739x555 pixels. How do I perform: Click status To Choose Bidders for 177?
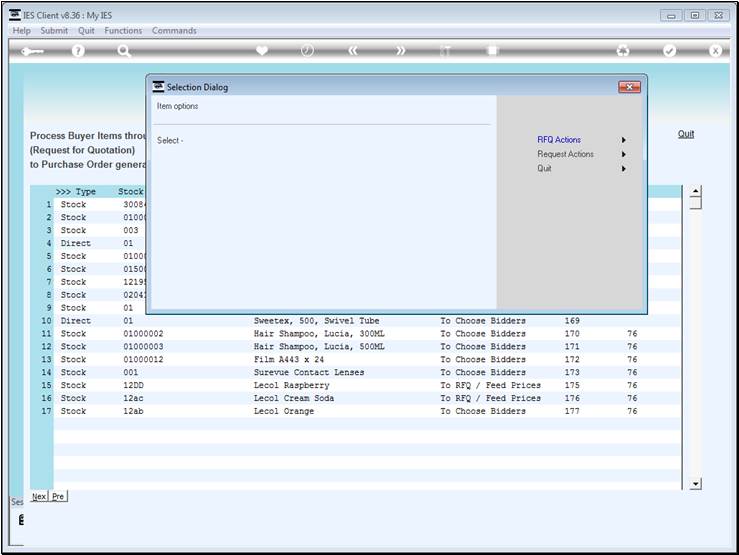483,411
